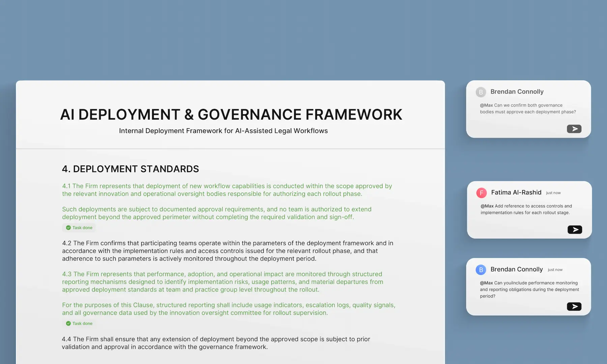Click clause 4.2 paragraph text
607x364 pixels.
tap(228, 251)
